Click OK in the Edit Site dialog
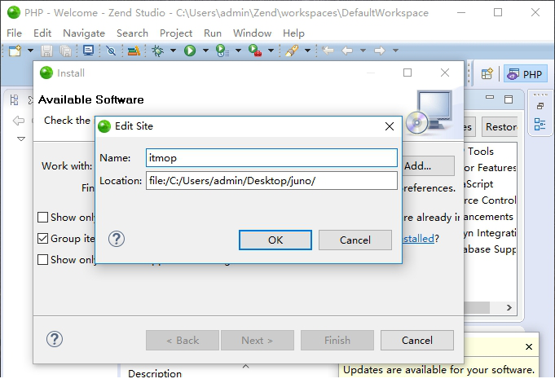The image size is (555, 392). point(275,240)
